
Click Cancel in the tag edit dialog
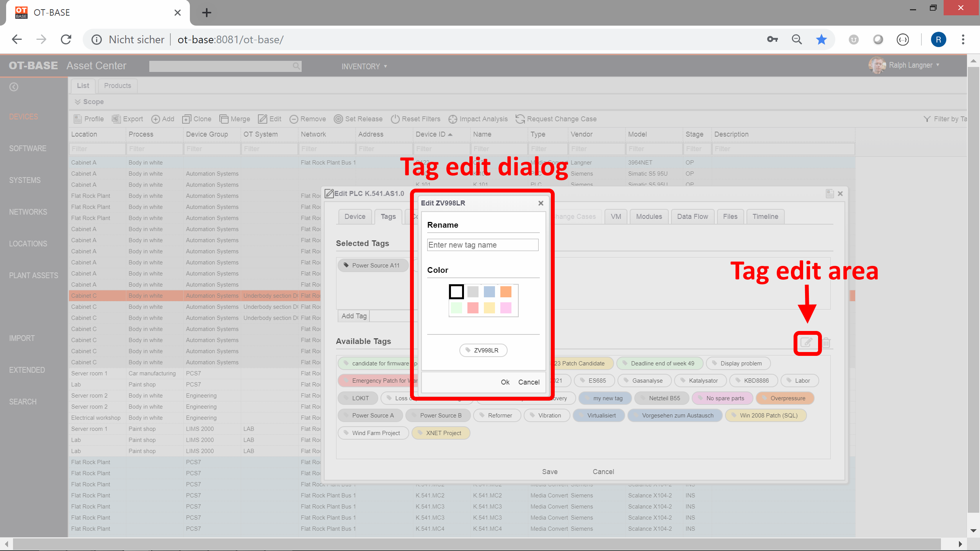[x=529, y=382]
